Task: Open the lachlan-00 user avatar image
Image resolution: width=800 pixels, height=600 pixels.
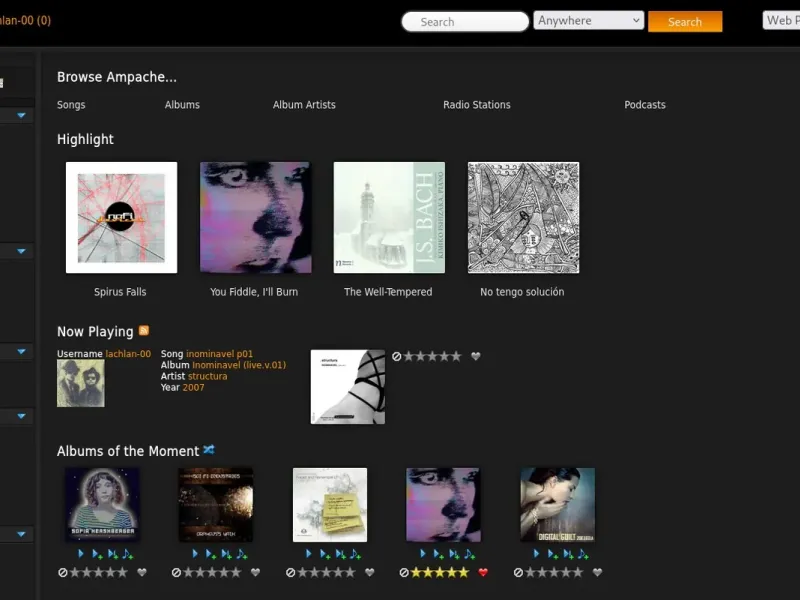Action: tap(81, 383)
